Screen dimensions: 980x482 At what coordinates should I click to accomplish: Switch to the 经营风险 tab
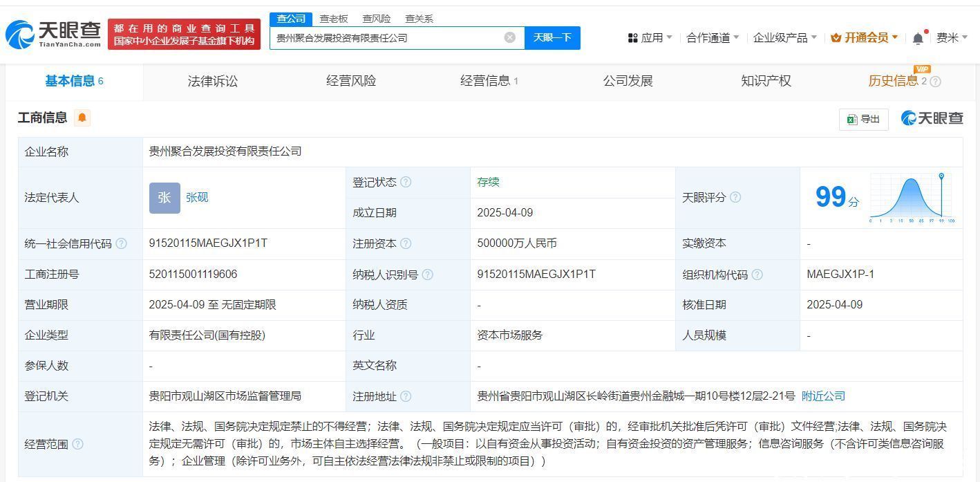351,81
